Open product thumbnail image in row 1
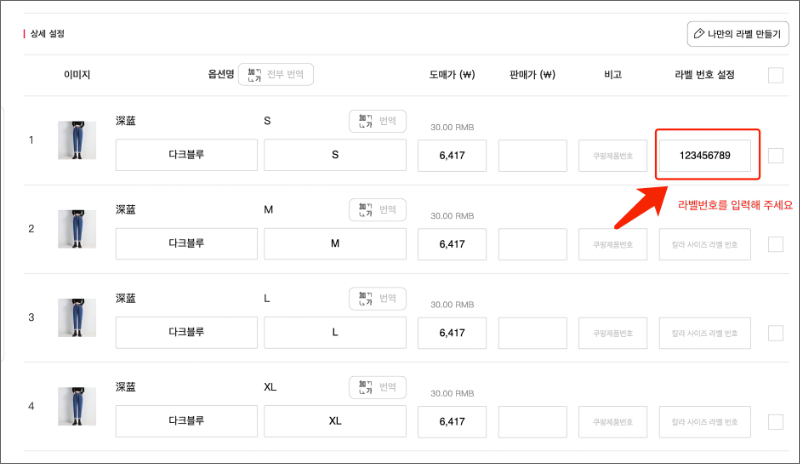This screenshot has width=800, height=464. pos(71,141)
